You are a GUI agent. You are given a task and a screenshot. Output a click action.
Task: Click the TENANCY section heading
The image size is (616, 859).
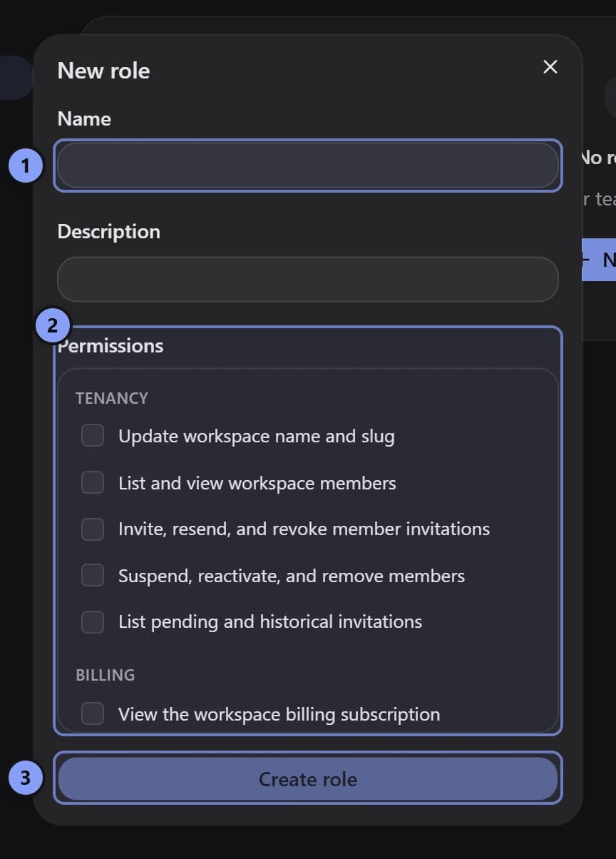coord(112,398)
